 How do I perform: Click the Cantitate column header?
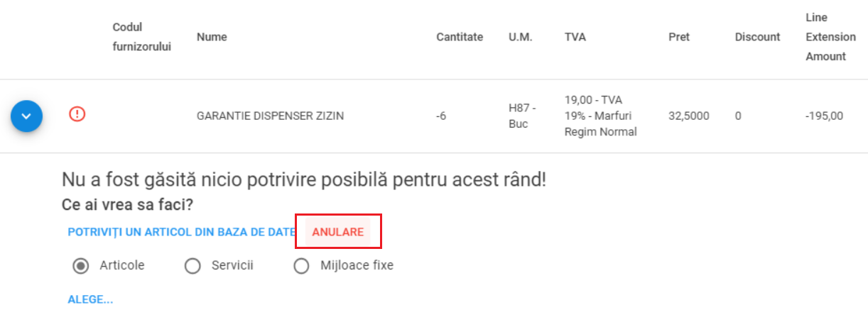(460, 37)
